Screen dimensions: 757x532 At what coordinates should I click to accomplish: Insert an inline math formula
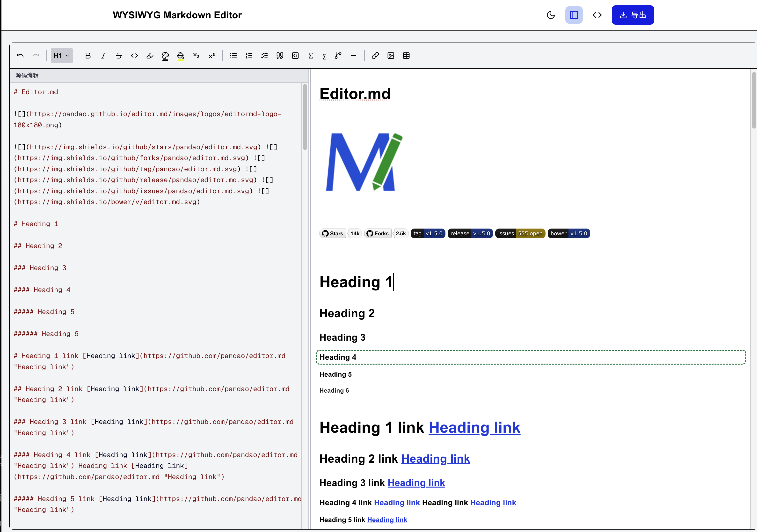coord(324,56)
